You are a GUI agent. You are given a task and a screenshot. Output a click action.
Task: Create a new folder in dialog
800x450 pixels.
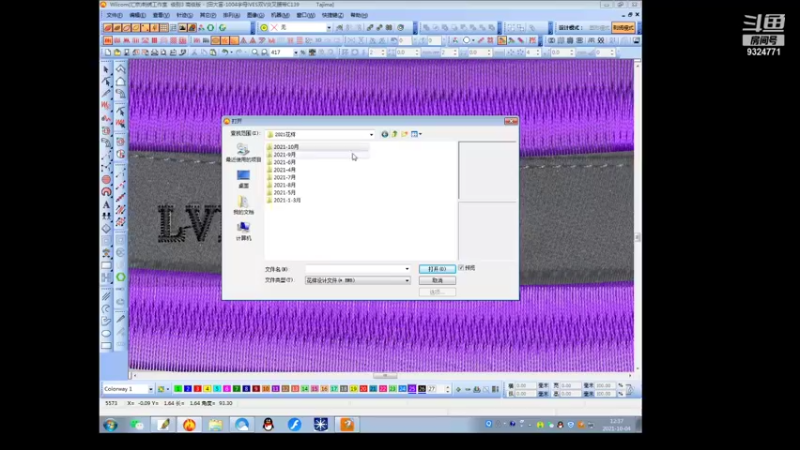click(405, 134)
